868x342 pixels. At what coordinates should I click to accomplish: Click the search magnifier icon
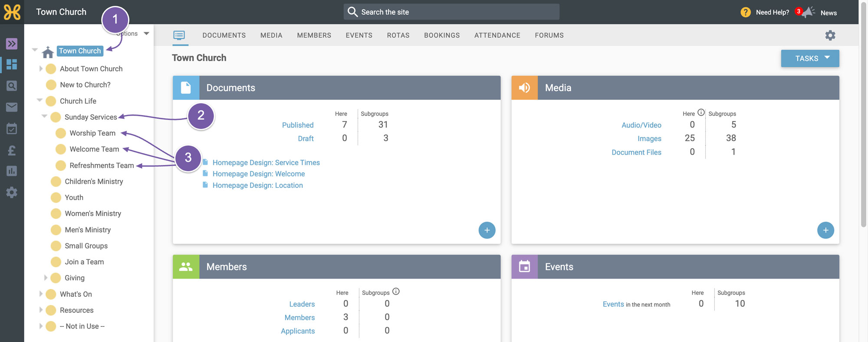(x=352, y=12)
